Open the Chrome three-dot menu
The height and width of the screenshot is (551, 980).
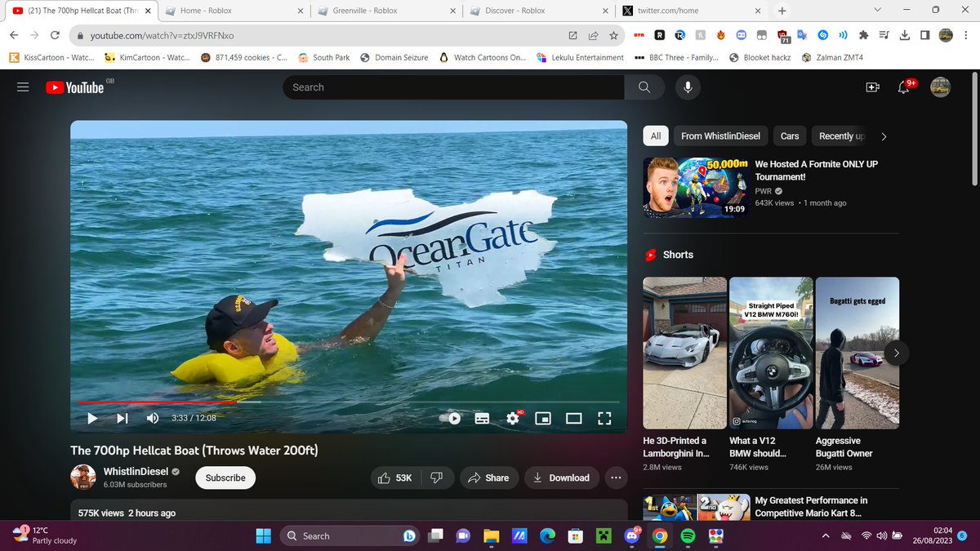(968, 35)
